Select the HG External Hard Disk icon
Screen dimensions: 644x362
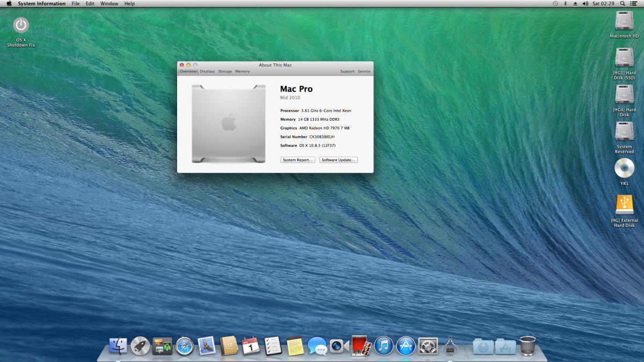click(624, 205)
